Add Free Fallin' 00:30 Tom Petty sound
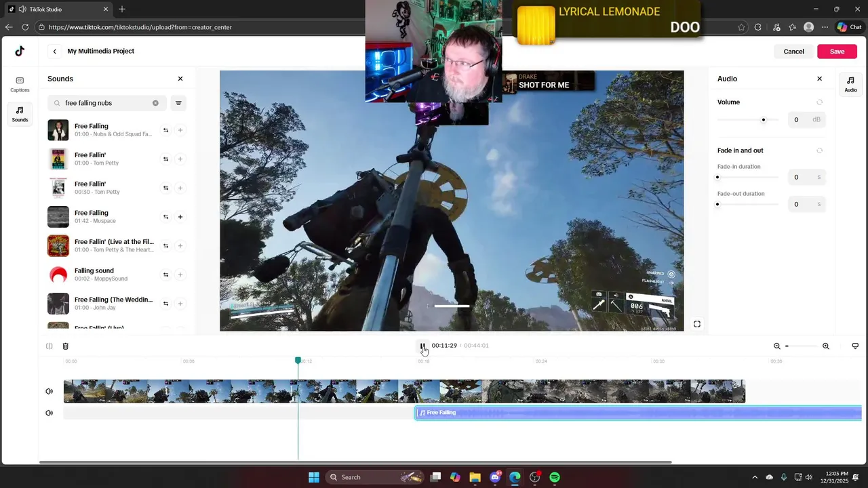This screenshot has height=488, width=868. 180,188
